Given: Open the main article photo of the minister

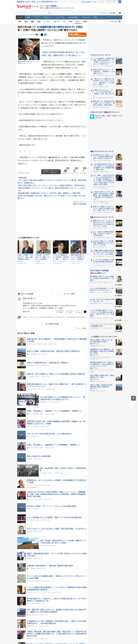Looking at the screenshot, I should click(x=29, y=49).
